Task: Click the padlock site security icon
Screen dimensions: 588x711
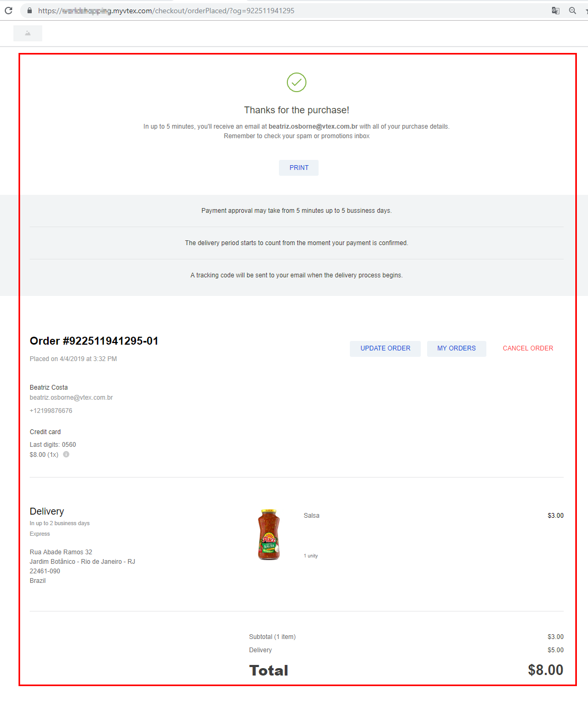Action: (x=30, y=11)
